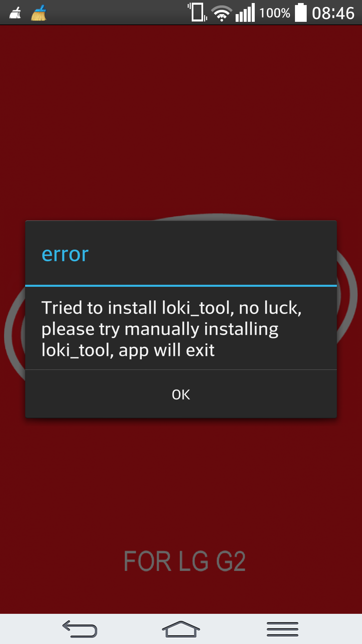Tap the 100% battery percentage text
Viewport: 362px width, 644px height.
coord(275,13)
